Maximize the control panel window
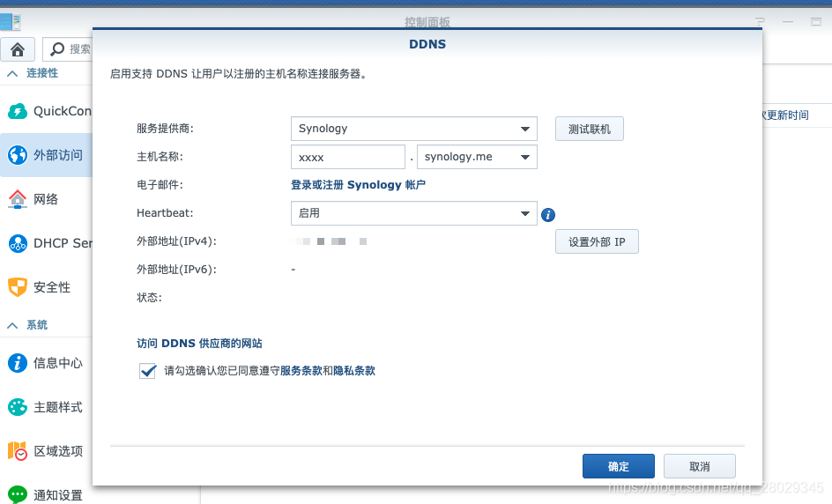This screenshot has height=504, width=832. click(816, 22)
